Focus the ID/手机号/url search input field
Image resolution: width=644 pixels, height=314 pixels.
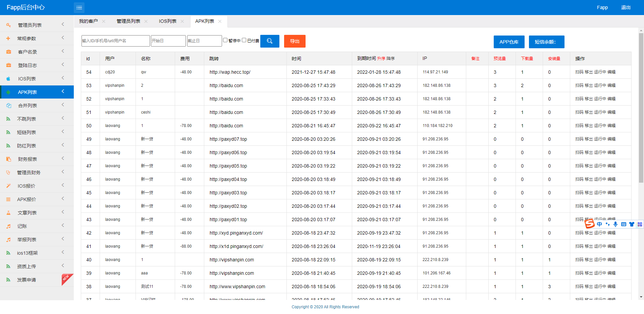click(x=115, y=41)
